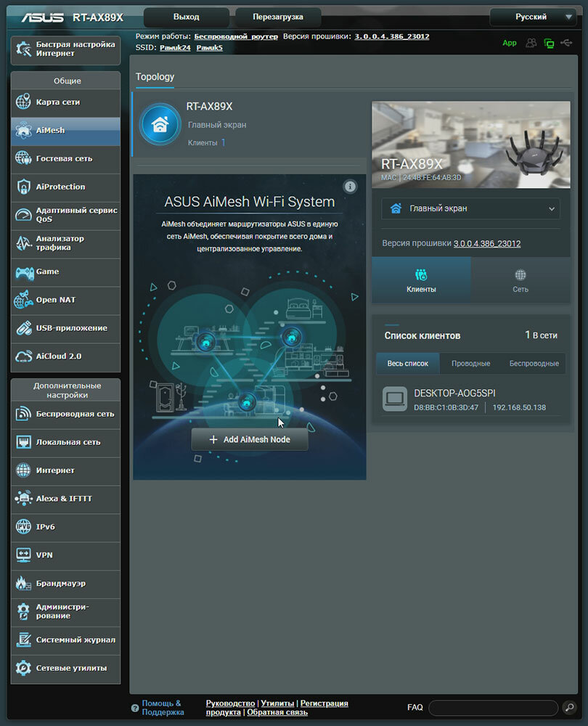The image size is (588, 726).
Task: Click the Интернет globe icon
Action: pyautogui.click(x=23, y=470)
